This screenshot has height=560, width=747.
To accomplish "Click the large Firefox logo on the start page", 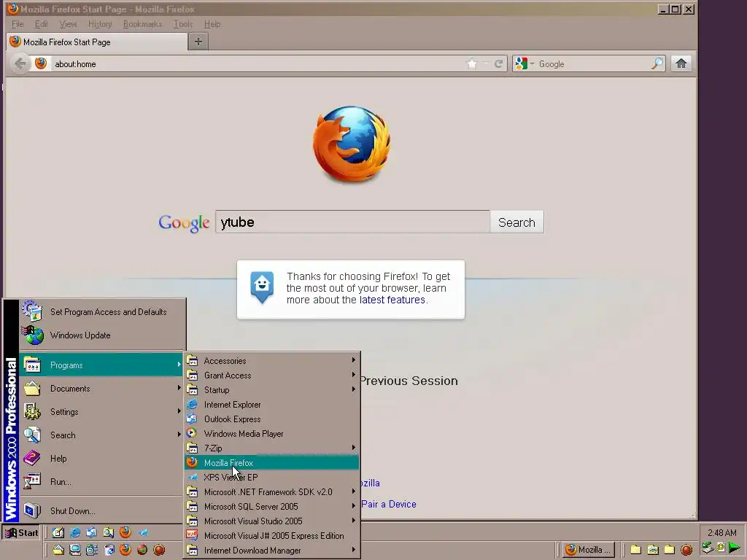I will [352, 144].
